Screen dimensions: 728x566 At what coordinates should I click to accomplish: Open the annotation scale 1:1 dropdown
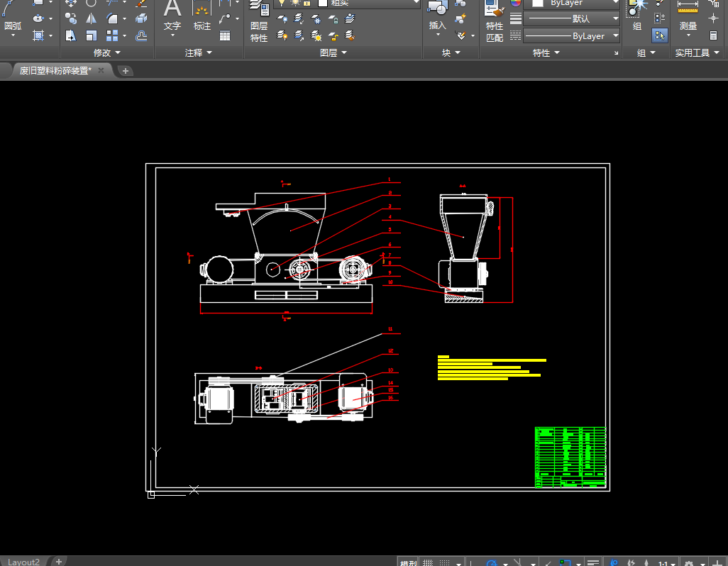coord(666,562)
